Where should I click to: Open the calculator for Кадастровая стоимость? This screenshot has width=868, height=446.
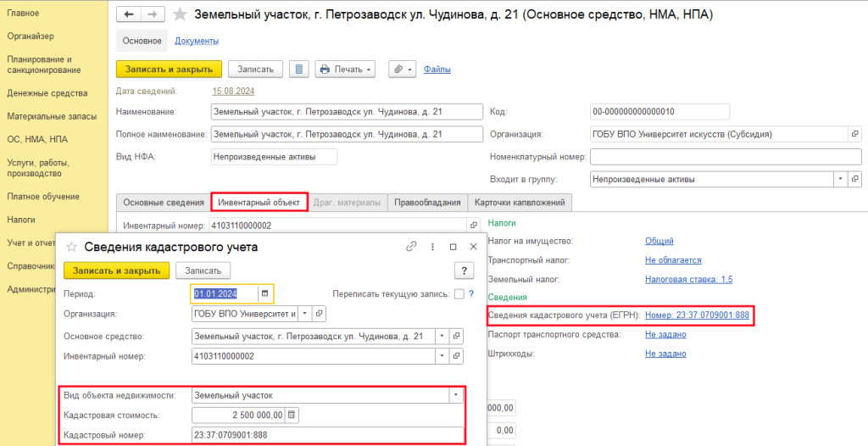(292, 415)
